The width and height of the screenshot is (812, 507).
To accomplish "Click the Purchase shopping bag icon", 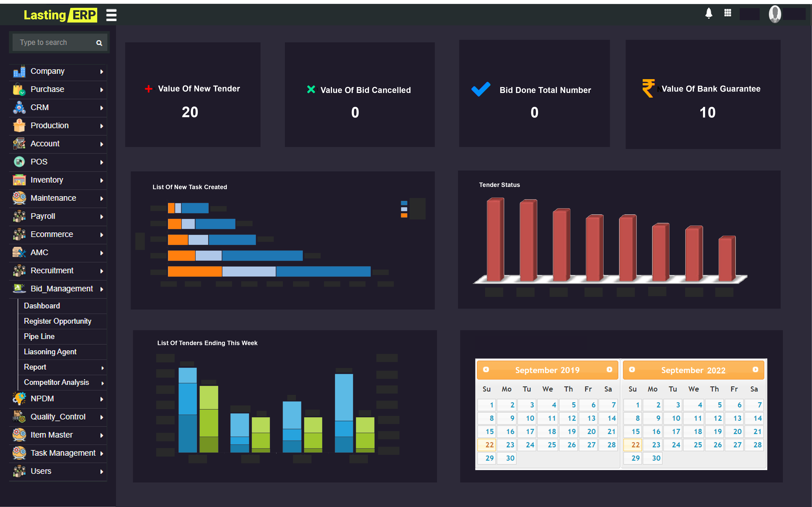I will click(19, 90).
